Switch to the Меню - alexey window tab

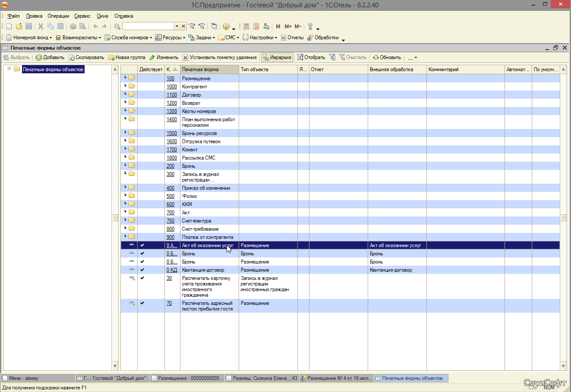coord(38,378)
